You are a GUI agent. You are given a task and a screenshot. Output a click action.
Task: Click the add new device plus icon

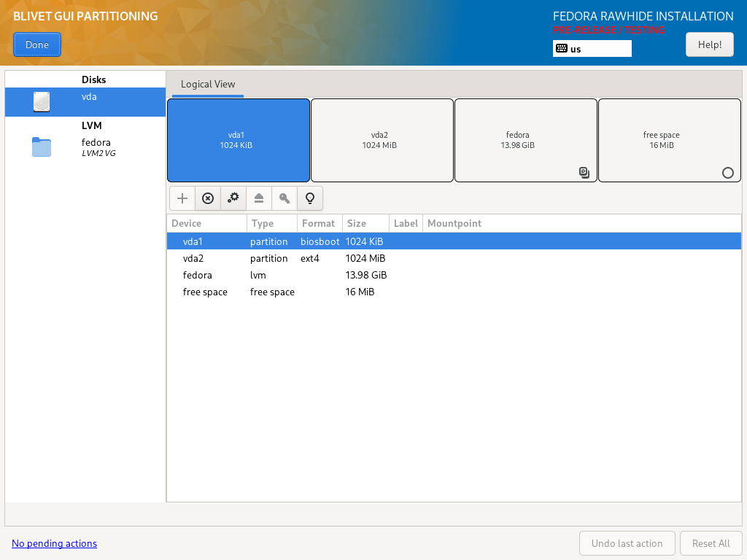coord(182,198)
